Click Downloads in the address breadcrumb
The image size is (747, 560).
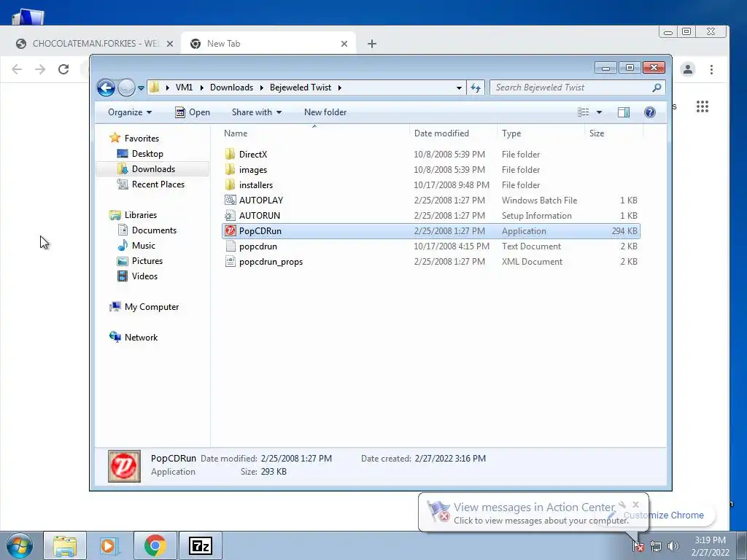(231, 87)
